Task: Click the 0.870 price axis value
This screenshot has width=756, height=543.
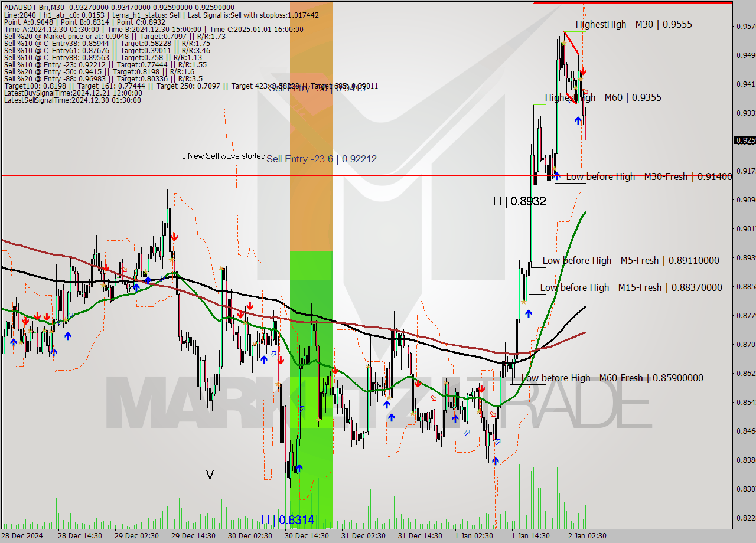Action: (x=745, y=344)
